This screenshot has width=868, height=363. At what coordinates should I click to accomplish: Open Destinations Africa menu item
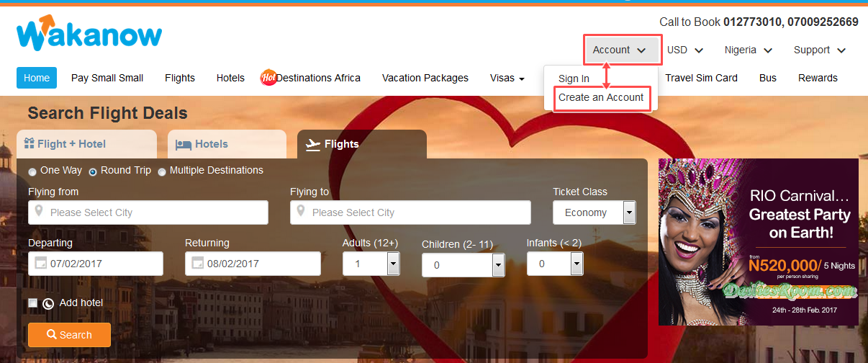(319, 78)
